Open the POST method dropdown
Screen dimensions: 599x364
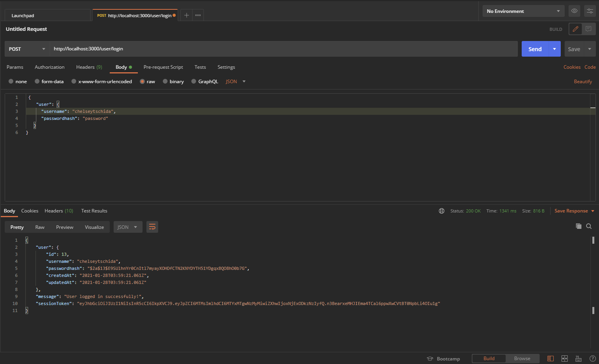(x=27, y=49)
